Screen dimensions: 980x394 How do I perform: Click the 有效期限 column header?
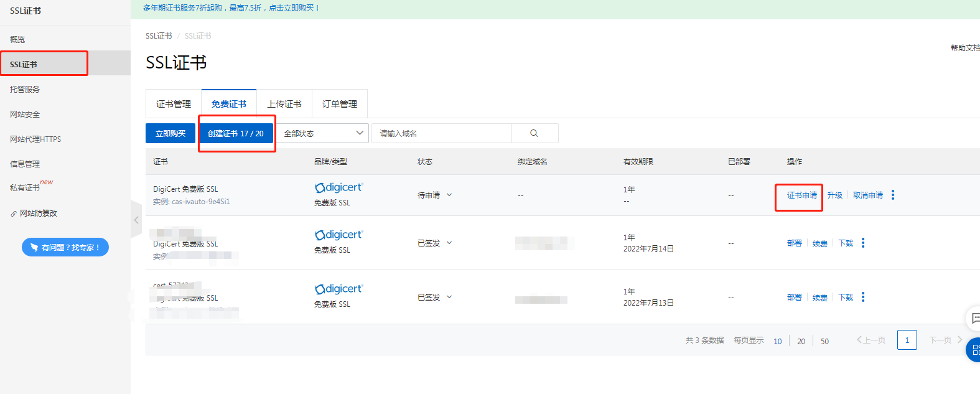point(638,161)
